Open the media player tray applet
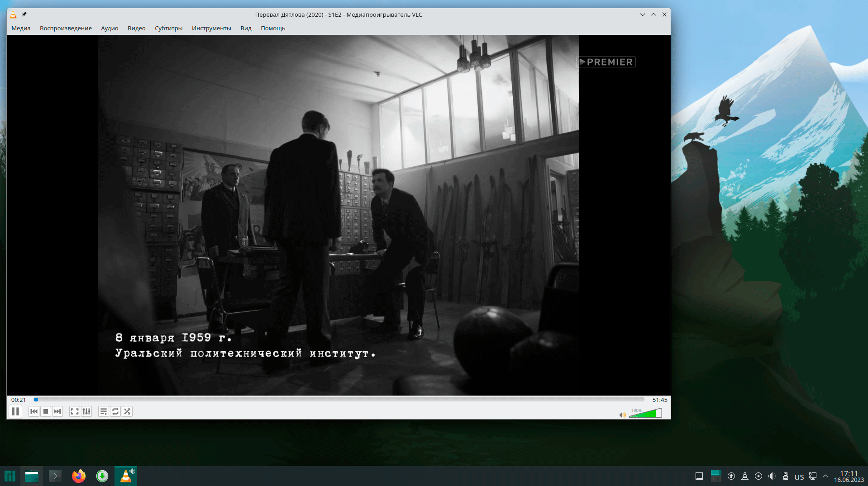 pyautogui.click(x=758, y=476)
